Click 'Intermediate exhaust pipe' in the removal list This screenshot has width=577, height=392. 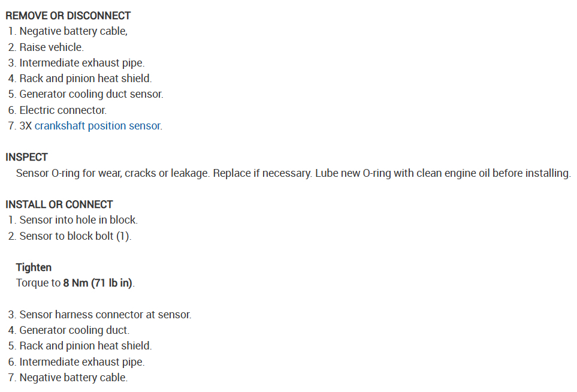81,63
